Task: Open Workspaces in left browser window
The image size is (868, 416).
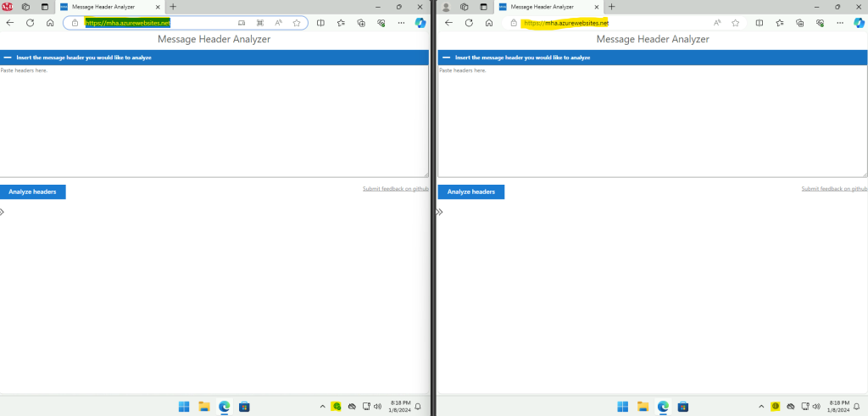Action: coord(25,7)
